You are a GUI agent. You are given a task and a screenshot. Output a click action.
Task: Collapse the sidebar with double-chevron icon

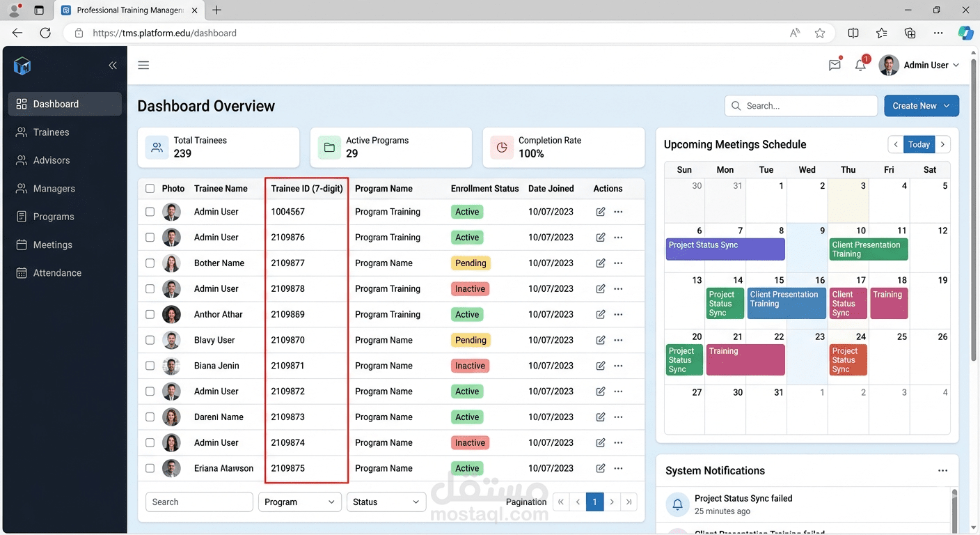click(113, 65)
